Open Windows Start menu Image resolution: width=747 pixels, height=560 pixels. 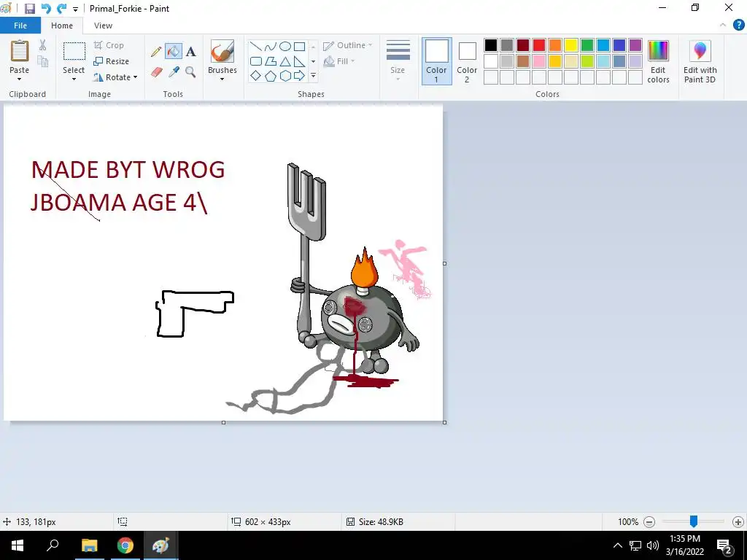tap(18, 545)
